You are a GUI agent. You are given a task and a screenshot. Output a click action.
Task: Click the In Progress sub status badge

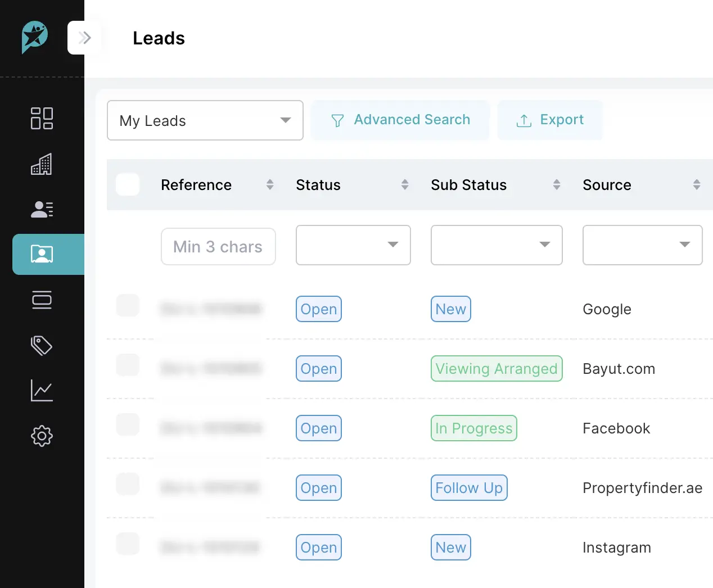pyautogui.click(x=474, y=428)
